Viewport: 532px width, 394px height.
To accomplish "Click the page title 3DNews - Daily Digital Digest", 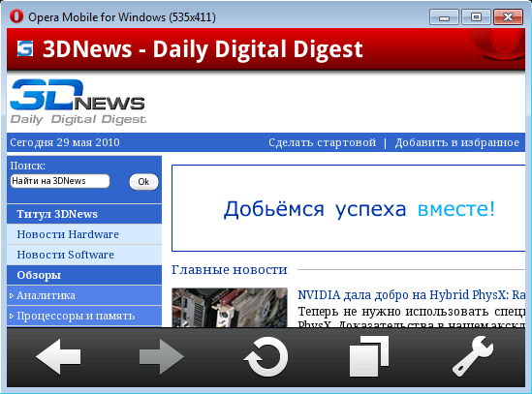I will [203, 49].
